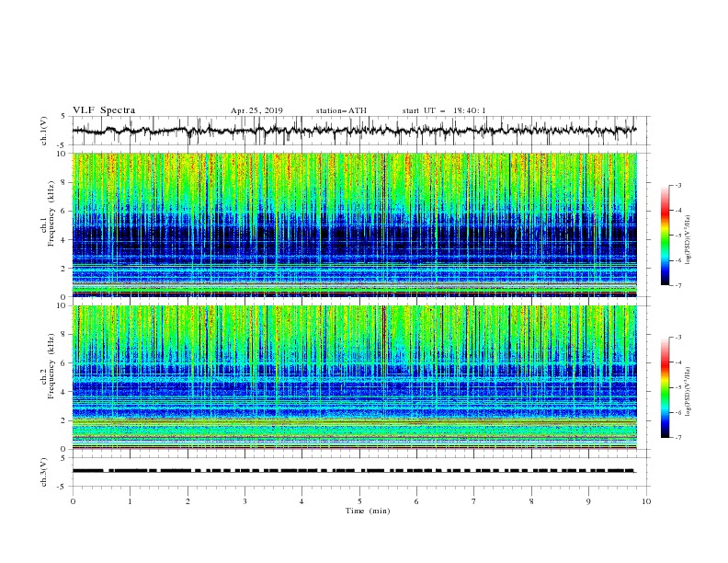The width and height of the screenshot is (728, 563).
Task: Click ch.1 frequency tick label "6"
Action: [65, 211]
